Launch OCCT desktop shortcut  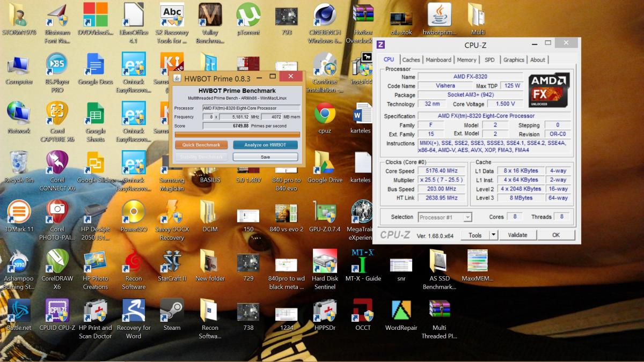[x=363, y=315]
